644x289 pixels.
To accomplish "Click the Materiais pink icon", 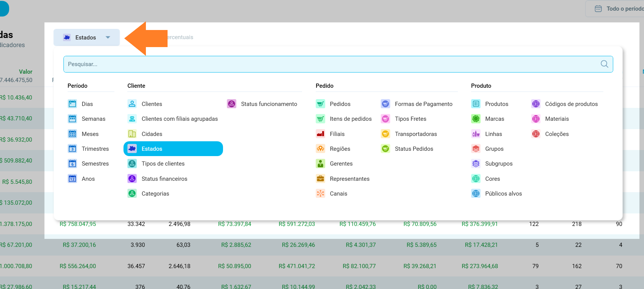I will [536, 118].
